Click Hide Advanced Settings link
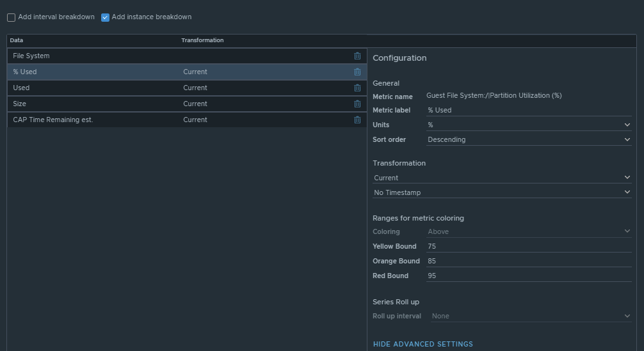 [423, 344]
